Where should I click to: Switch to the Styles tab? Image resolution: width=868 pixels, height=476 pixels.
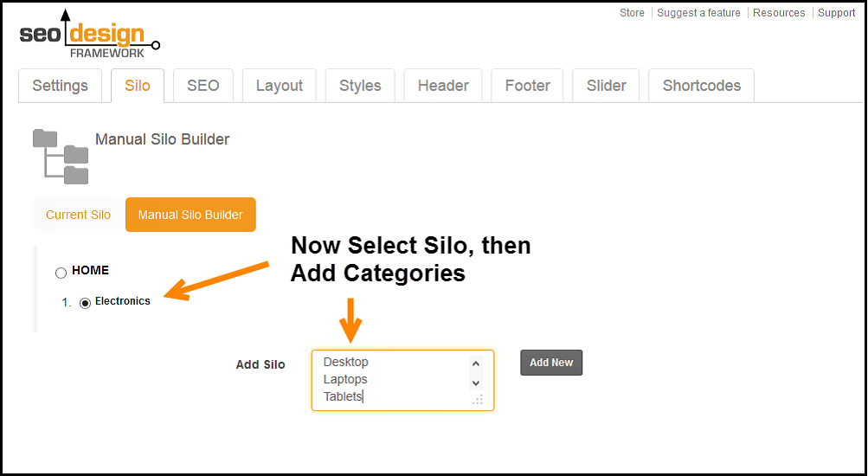coord(360,86)
